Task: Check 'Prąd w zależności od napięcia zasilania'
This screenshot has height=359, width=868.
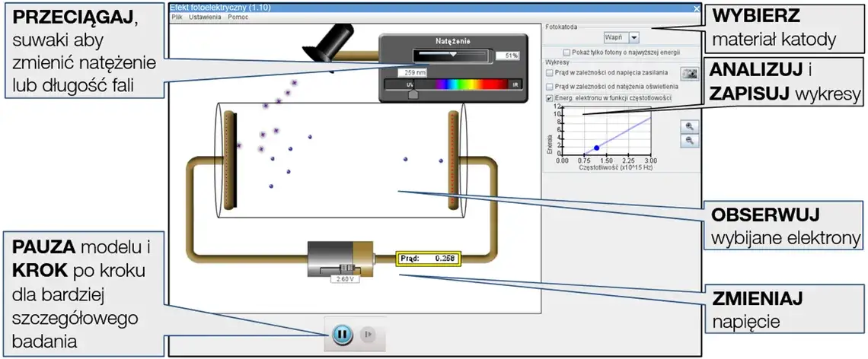Action: coord(550,73)
